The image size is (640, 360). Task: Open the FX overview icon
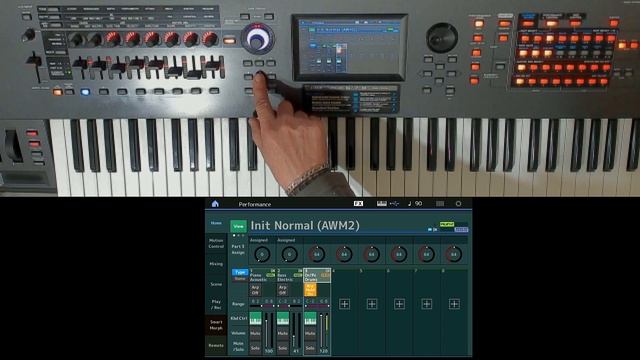click(358, 204)
